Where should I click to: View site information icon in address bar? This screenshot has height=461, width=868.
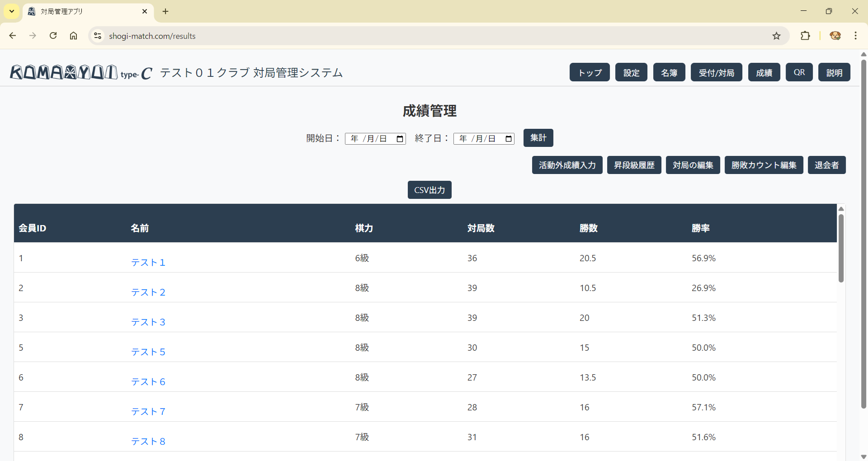[x=98, y=36]
